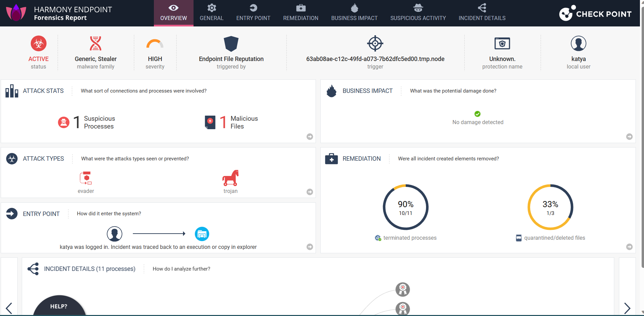Click the Suspicious Processes spy icon
This screenshot has height=316, width=644.
point(64,122)
